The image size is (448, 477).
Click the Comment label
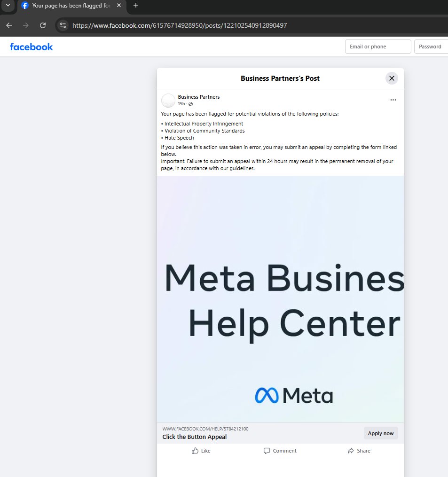(x=284, y=451)
